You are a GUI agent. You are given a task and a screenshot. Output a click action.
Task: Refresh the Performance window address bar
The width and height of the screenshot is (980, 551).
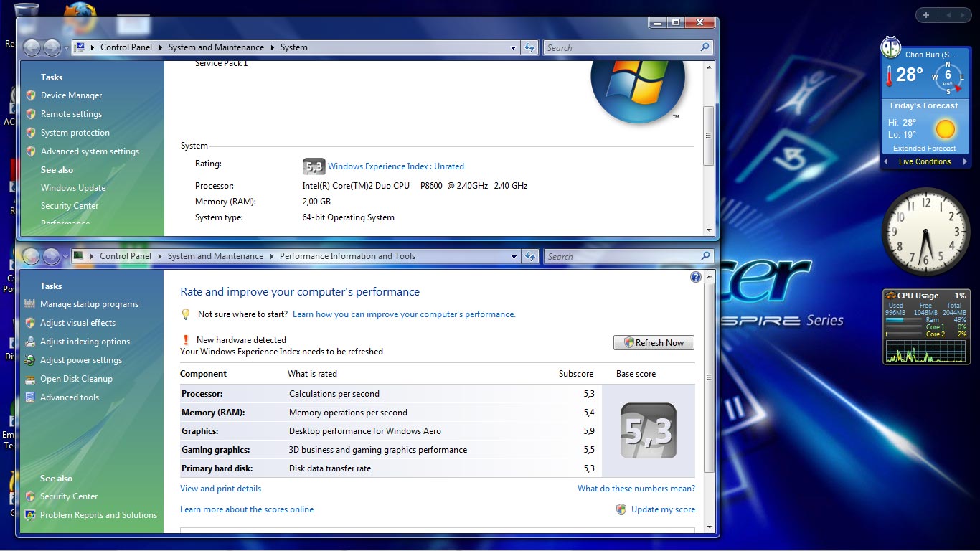[x=529, y=257]
